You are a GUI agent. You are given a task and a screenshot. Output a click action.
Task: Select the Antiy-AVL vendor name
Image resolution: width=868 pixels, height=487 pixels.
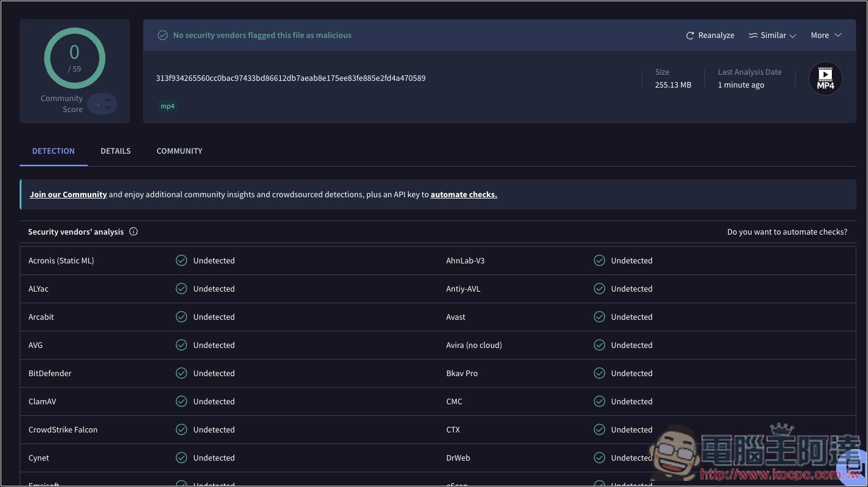pyautogui.click(x=463, y=289)
